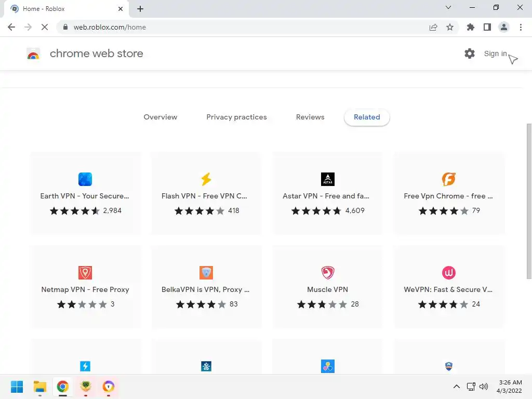Click the Chrome Web Store rainbow logo
The width and height of the screenshot is (532, 399).
point(33,54)
